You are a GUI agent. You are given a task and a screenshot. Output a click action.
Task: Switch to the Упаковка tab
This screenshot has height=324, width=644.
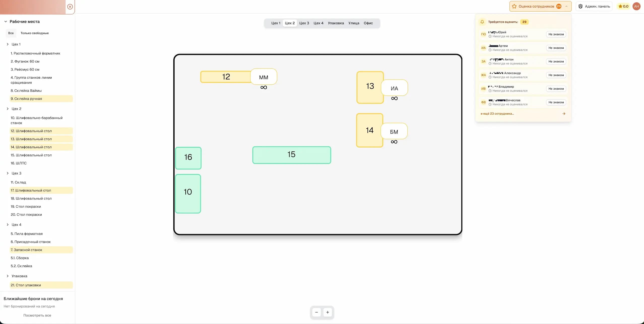pos(335,23)
